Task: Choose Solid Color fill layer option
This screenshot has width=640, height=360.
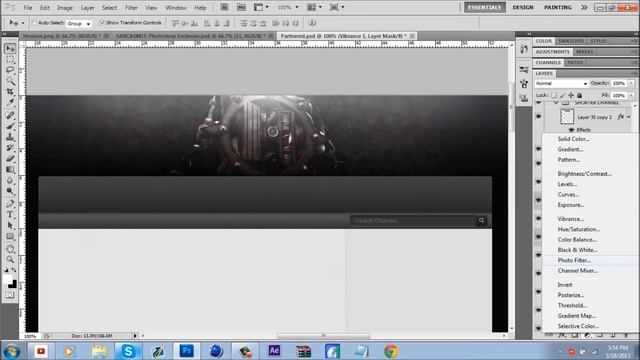Action: (x=573, y=139)
